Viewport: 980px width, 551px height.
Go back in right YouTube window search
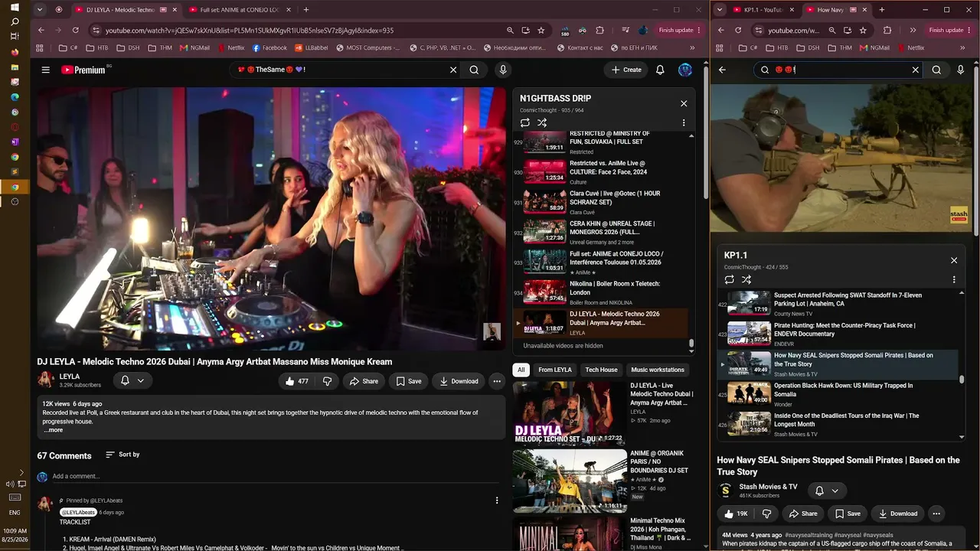pyautogui.click(x=722, y=70)
